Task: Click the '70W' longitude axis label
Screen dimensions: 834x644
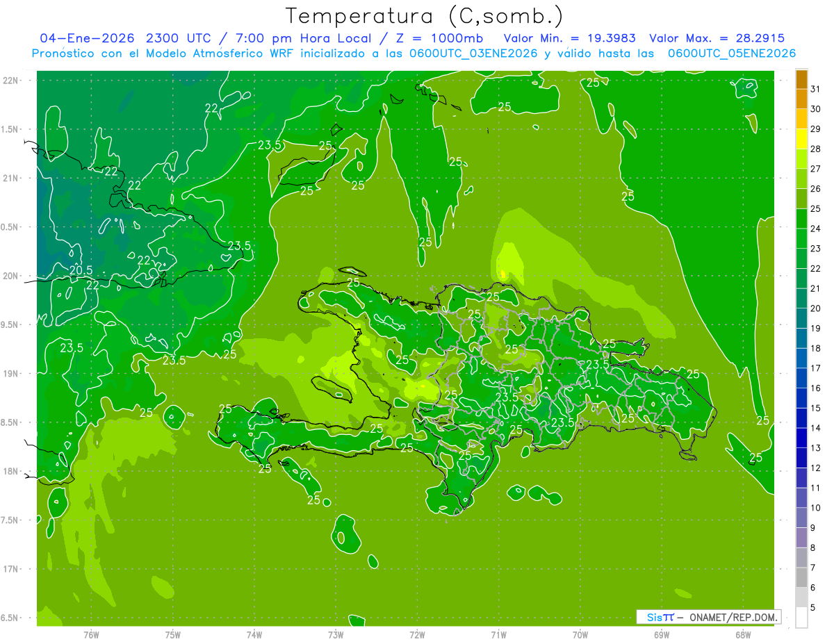Action: point(580,634)
